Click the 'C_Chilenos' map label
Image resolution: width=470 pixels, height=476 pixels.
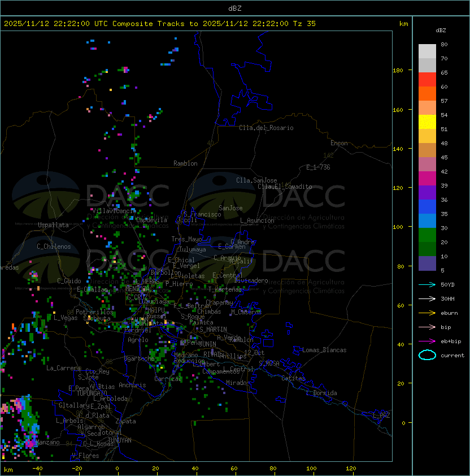(54, 246)
